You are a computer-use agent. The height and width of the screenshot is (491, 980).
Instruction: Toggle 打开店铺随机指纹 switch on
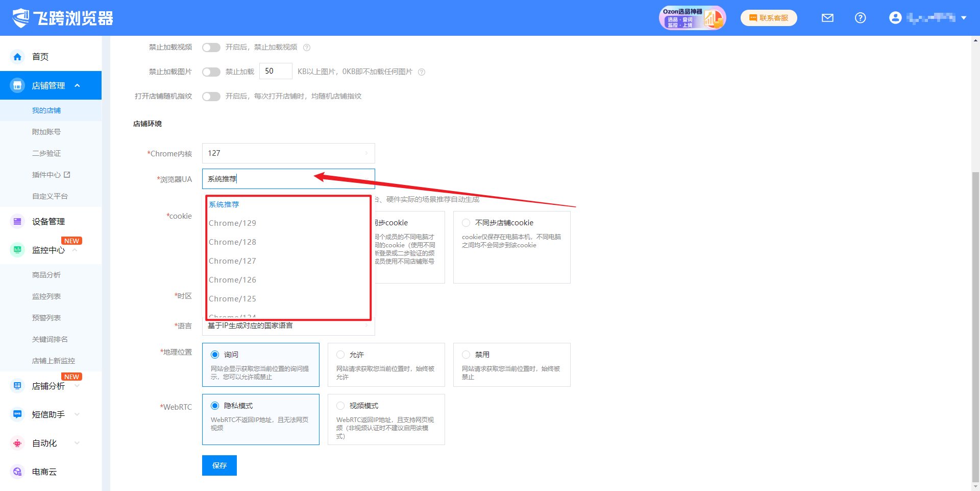click(211, 97)
